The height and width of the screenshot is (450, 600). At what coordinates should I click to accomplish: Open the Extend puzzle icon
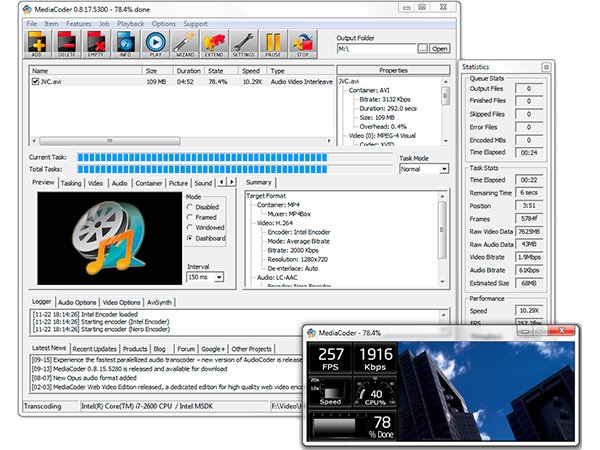(214, 42)
